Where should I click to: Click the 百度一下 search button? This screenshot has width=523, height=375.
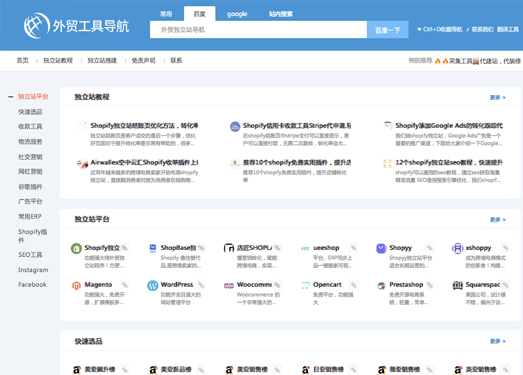(388, 30)
